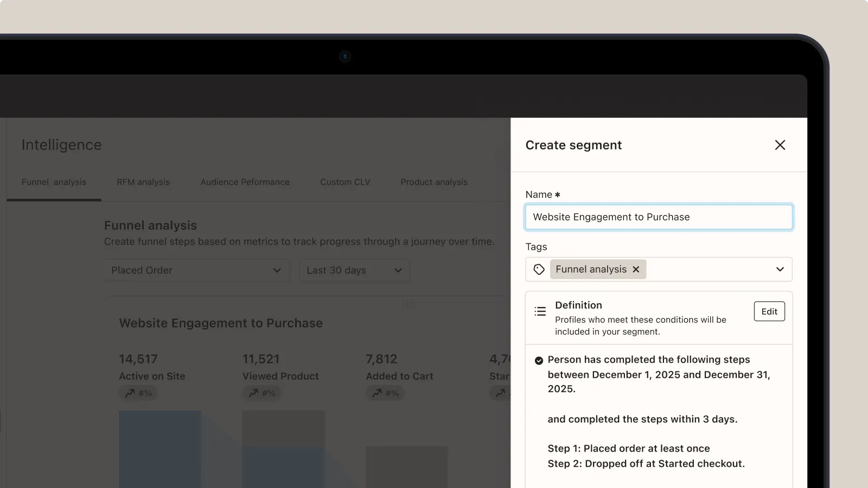Viewport: 868px width, 488px height.
Task: Open the Placed Order metric dropdown
Action: click(x=197, y=270)
